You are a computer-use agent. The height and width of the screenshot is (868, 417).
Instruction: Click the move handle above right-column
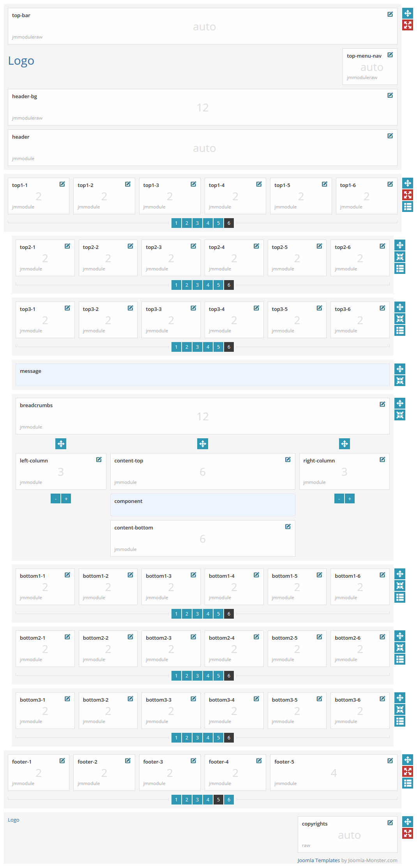(344, 444)
